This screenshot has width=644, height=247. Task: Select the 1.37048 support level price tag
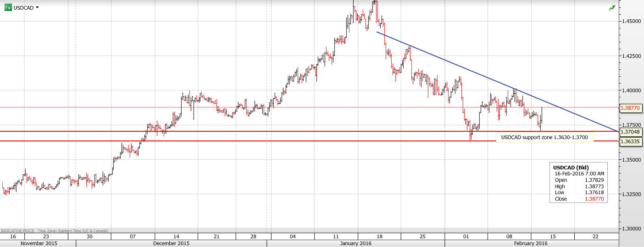tap(631, 132)
